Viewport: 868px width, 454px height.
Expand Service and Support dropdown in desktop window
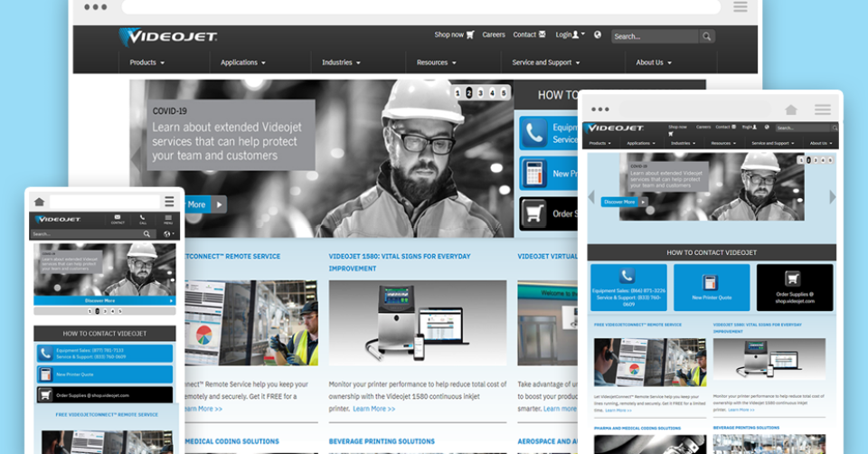546,62
